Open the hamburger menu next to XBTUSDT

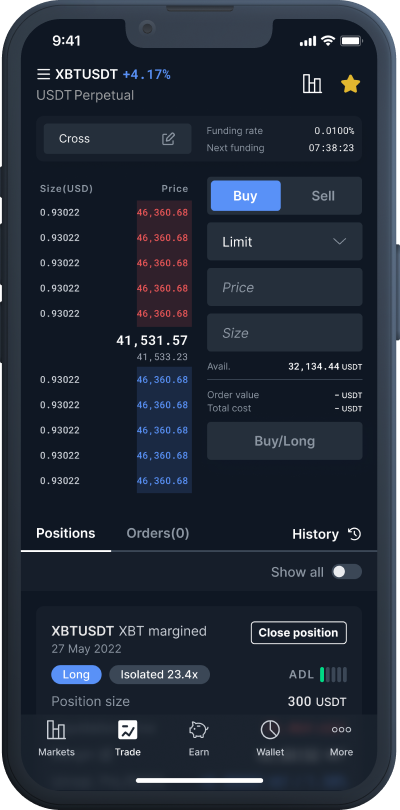pos(43,74)
